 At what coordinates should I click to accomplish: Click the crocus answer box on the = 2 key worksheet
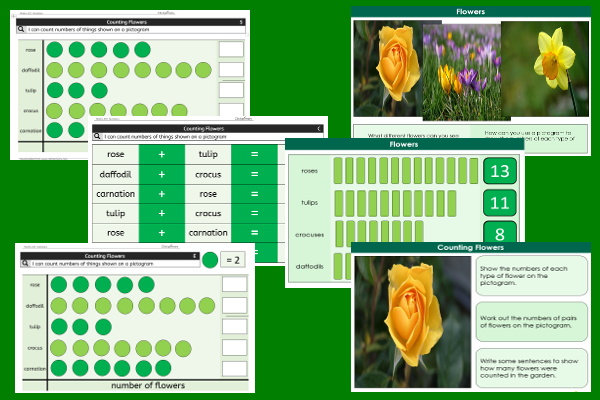tap(234, 348)
